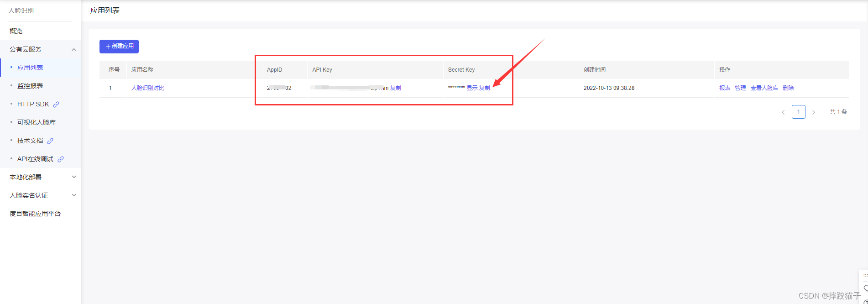Select page 1 in pagination
The width and height of the screenshot is (868, 304).
pos(798,112)
